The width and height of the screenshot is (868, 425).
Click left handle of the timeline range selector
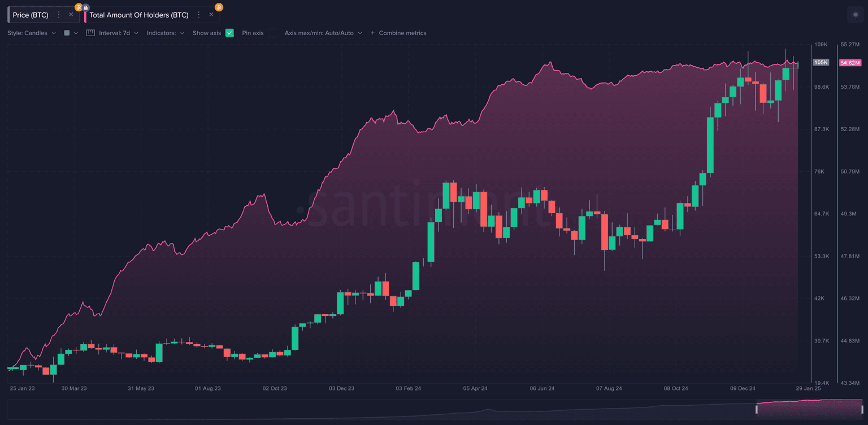click(x=757, y=409)
